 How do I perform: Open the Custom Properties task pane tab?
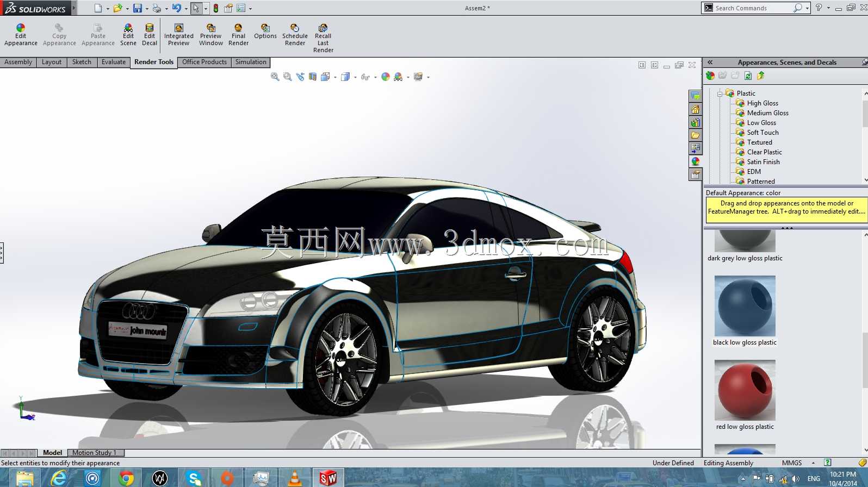(696, 174)
